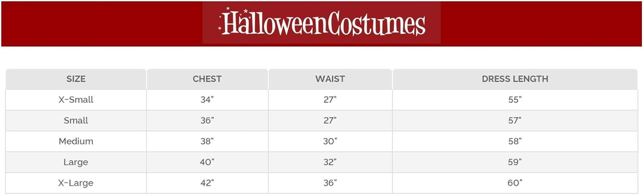Screen dimensions: 644x195
Task: Click the DRESS LENGTH column header
Action: click(515, 79)
